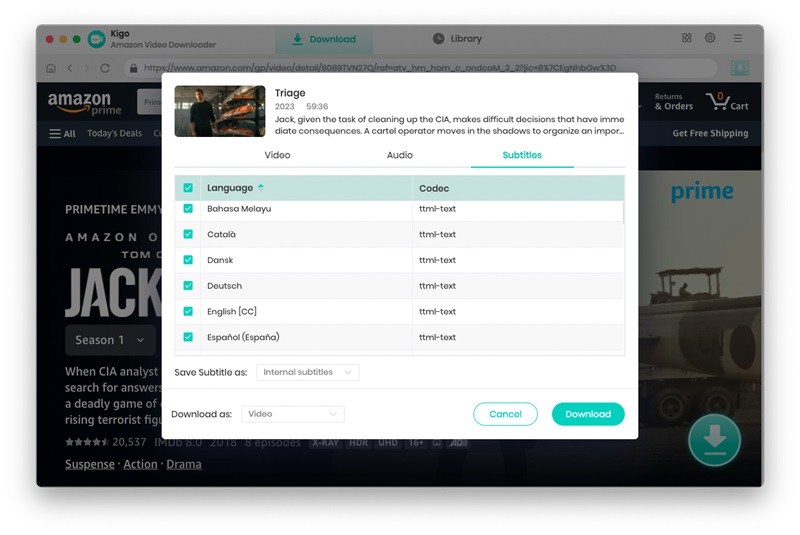Click the Get Free Shipping link
This screenshot has width=800, height=535.
point(710,134)
